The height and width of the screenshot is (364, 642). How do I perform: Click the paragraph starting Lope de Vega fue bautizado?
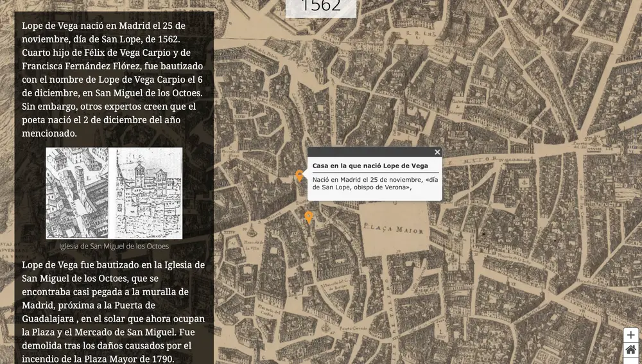click(114, 312)
